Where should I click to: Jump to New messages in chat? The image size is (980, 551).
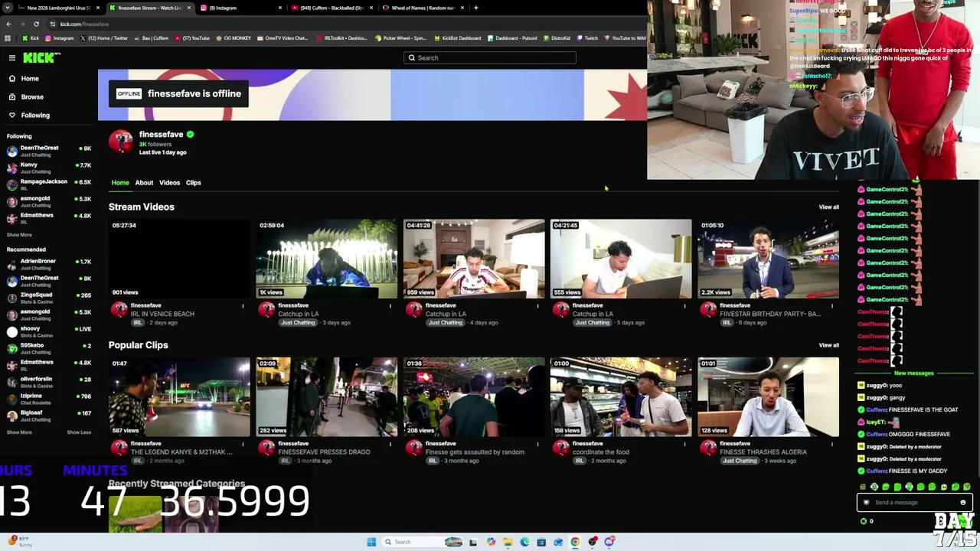click(x=914, y=373)
